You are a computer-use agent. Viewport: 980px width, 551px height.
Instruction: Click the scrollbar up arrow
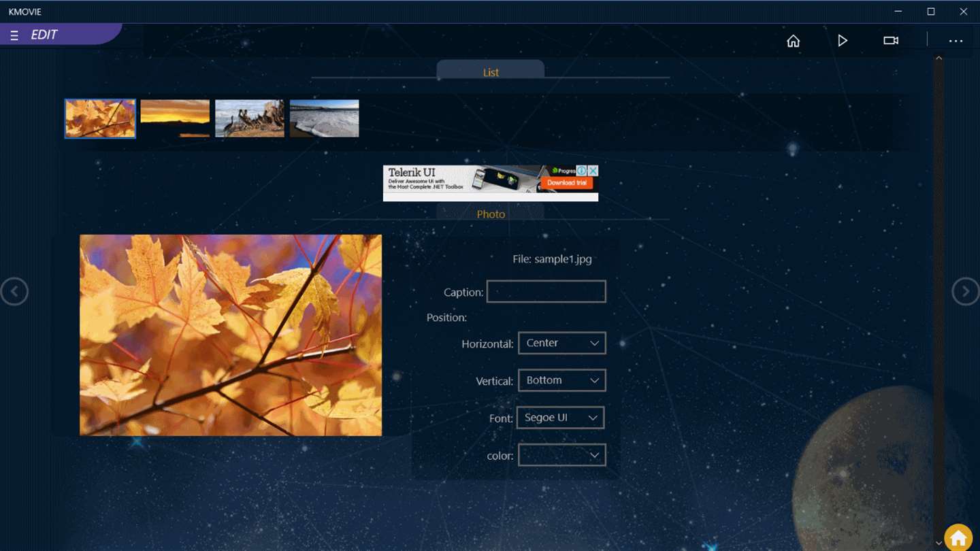coord(938,59)
